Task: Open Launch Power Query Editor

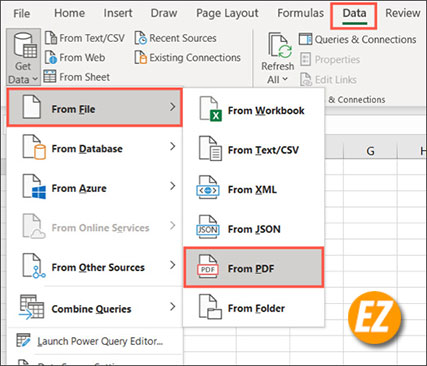Action: pyautogui.click(x=94, y=341)
